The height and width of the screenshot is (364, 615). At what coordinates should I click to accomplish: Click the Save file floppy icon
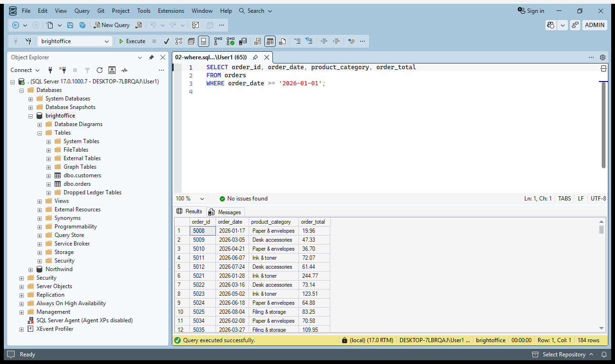pos(70,25)
